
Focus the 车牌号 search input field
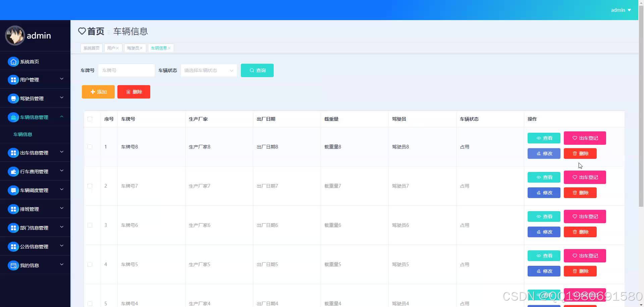click(x=126, y=70)
